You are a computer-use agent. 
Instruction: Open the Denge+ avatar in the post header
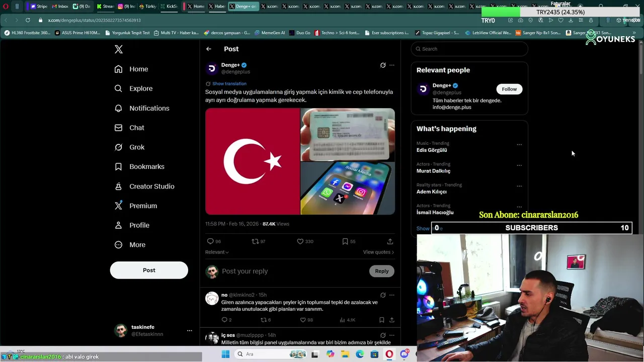point(212,68)
